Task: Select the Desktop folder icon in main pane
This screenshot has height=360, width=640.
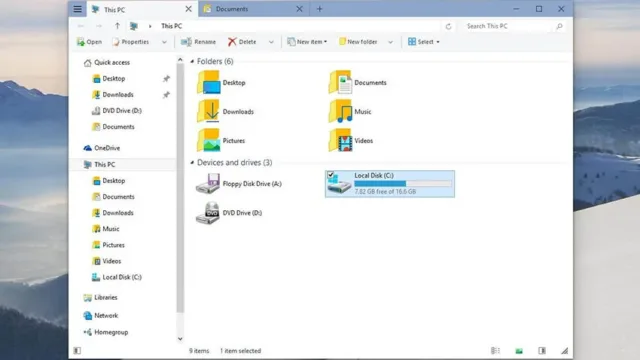Action: 209,82
